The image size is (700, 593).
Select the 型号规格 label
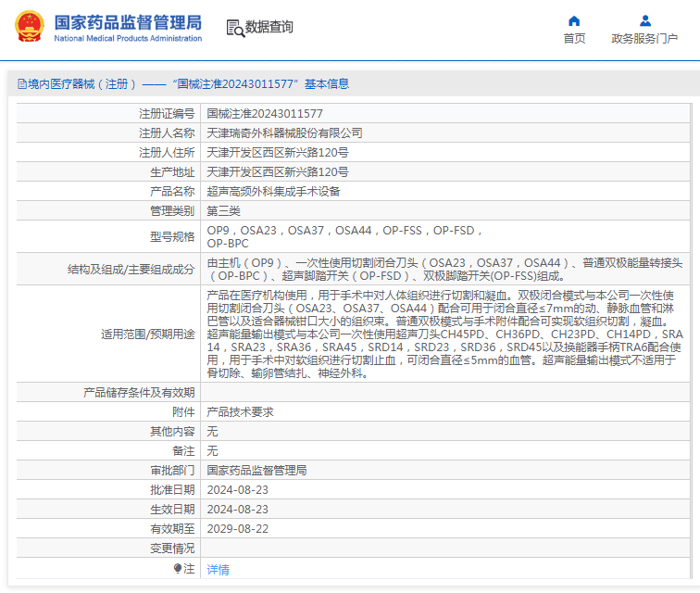pyautogui.click(x=172, y=236)
